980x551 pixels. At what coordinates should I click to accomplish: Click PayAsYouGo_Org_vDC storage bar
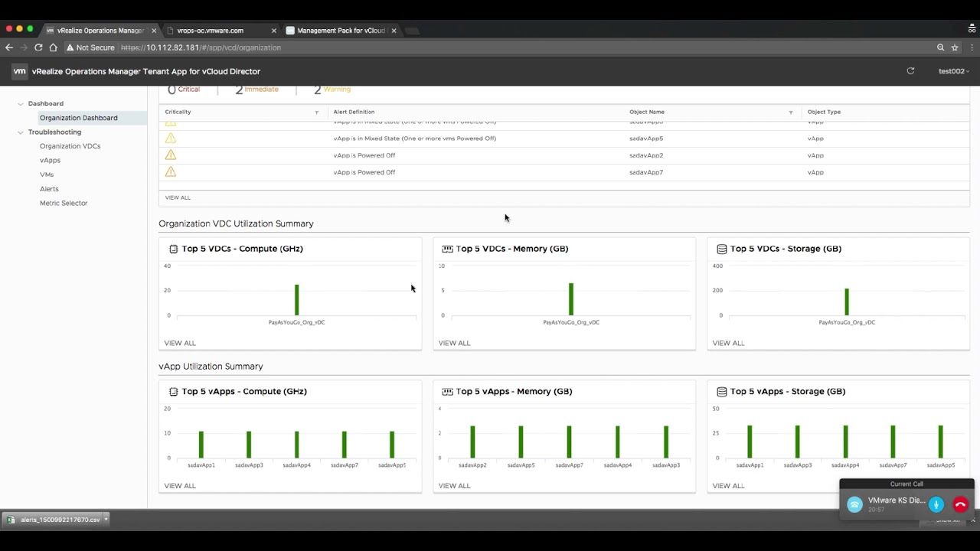coord(847,302)
